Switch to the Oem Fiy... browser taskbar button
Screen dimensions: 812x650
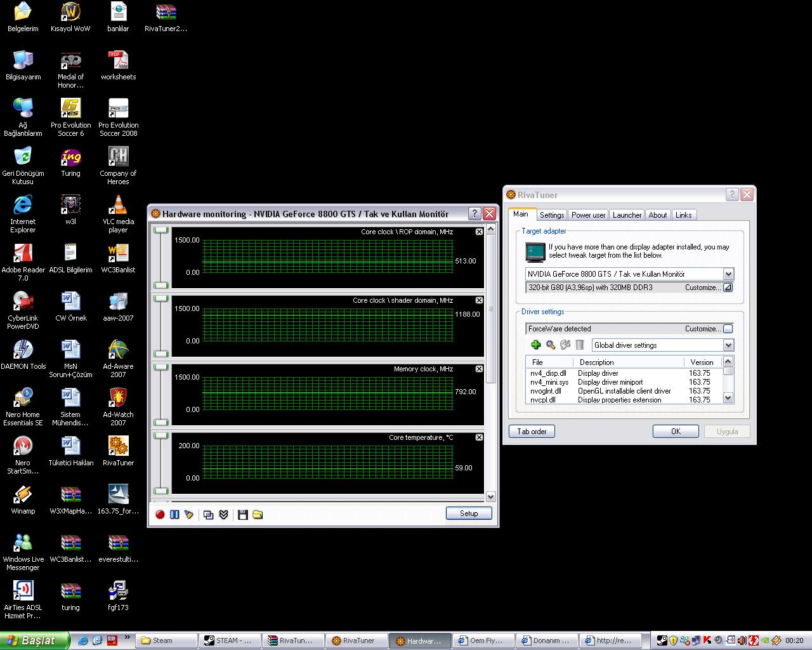484,640
